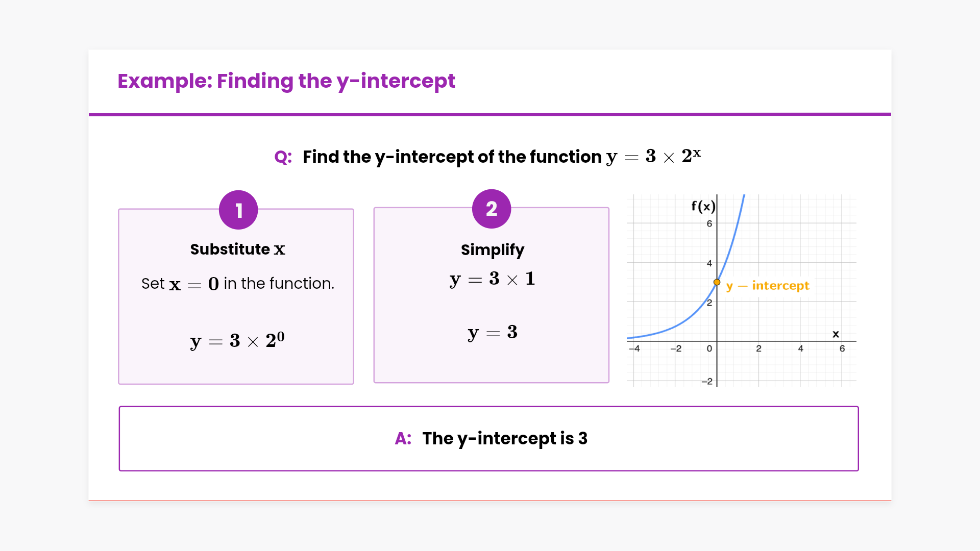Click the answer text "The y-intercept is 3"

(x=505, y=438)
